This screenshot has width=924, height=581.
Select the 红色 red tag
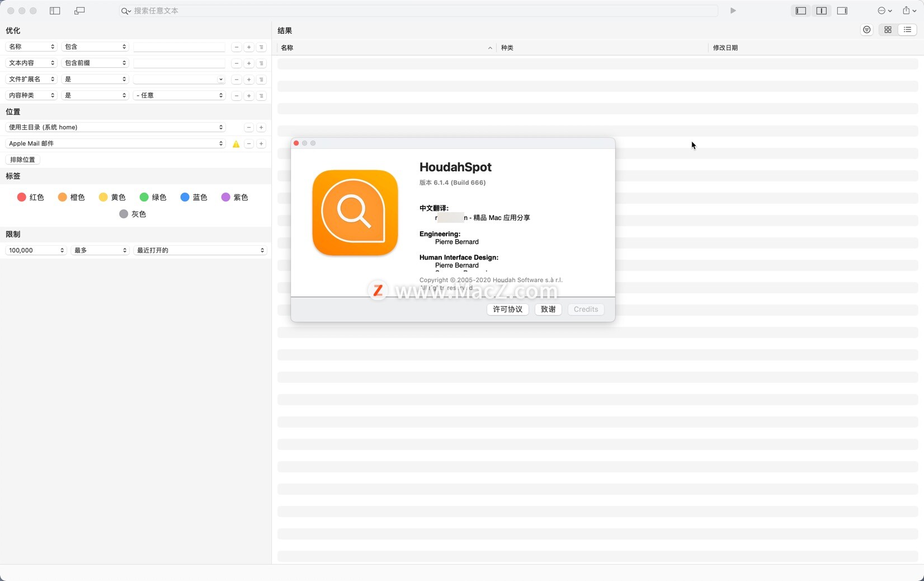pos(31,197)
